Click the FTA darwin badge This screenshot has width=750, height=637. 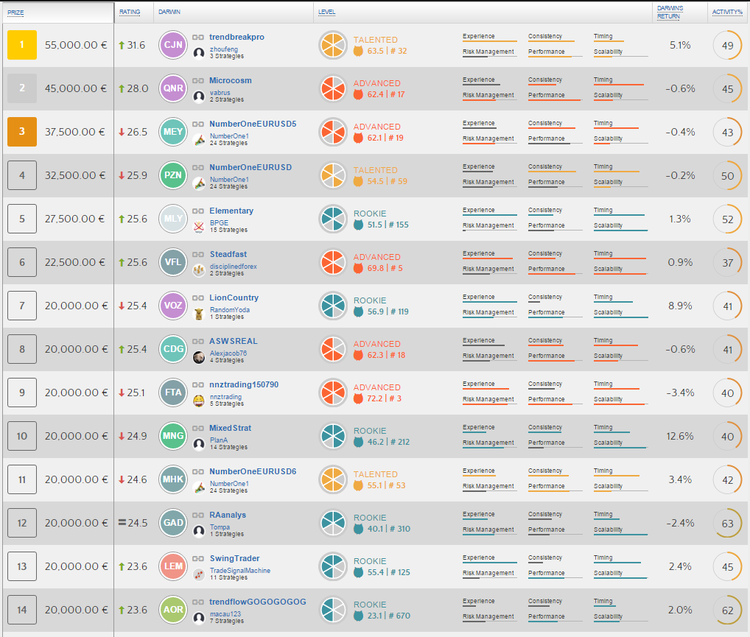coord(173,393)
